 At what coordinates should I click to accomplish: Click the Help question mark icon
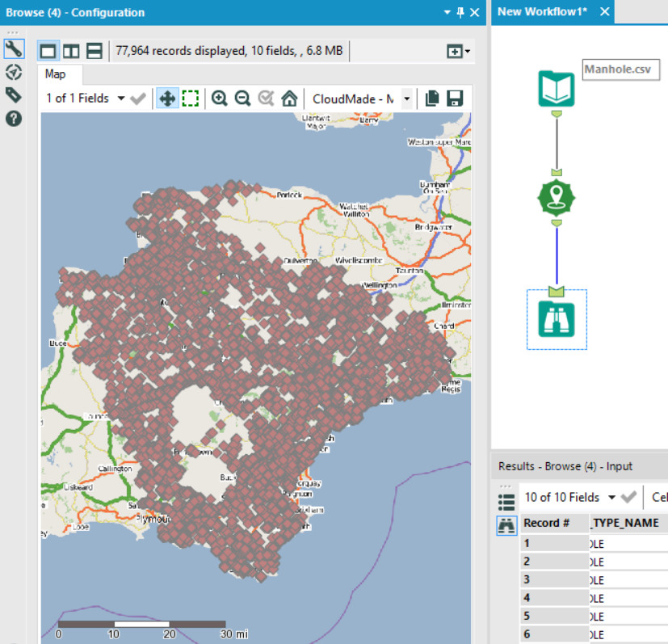13,118
